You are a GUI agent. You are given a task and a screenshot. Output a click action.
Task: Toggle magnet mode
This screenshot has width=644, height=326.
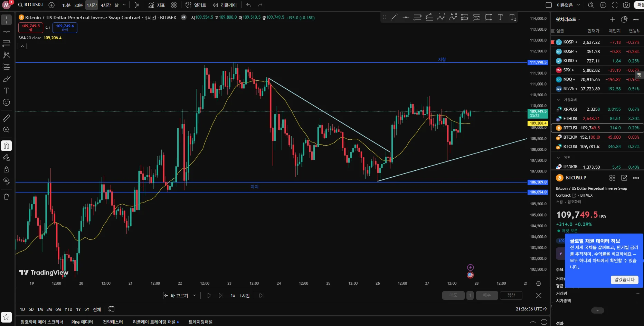point(6,146)
